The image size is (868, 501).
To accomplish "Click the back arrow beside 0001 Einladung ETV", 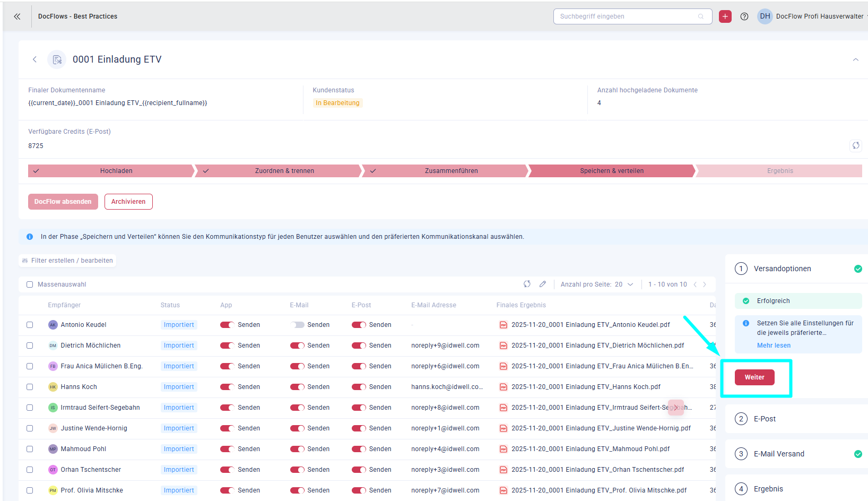I will (x=35, y=59).
